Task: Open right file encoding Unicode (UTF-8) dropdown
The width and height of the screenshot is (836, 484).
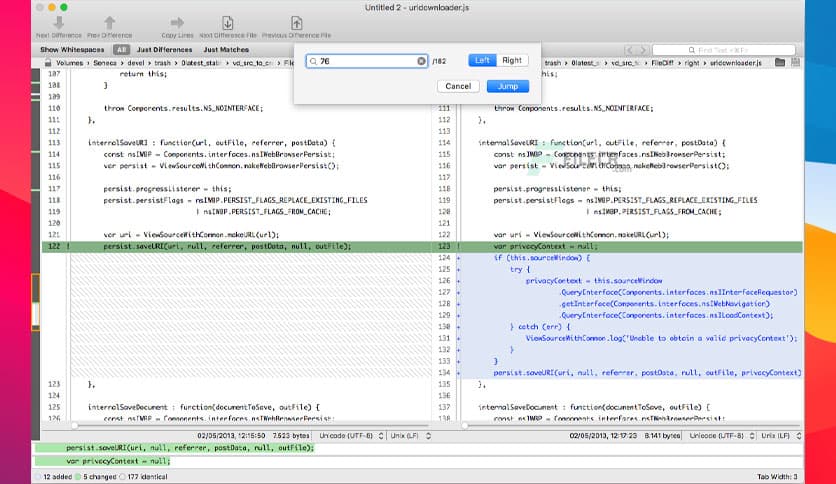Action: 720,436
